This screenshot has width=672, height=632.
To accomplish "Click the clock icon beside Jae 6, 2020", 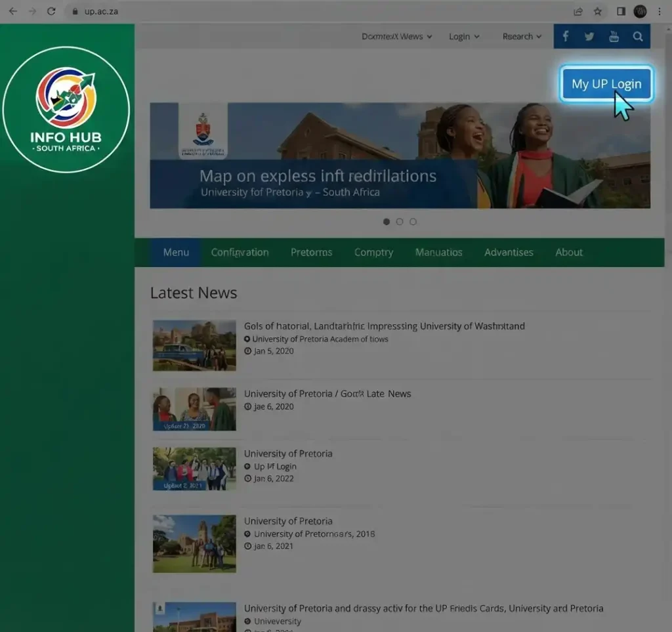I will [x=247, y=407].
